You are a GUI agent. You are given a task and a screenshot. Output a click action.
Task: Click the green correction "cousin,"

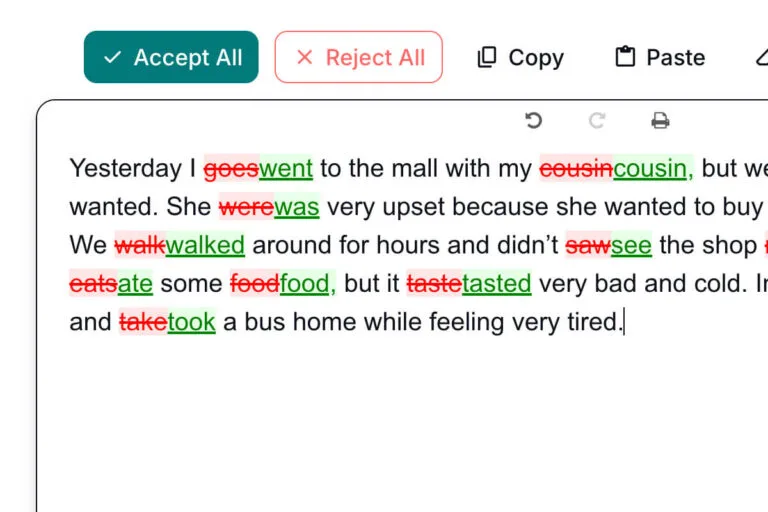[x=653, y=168]
